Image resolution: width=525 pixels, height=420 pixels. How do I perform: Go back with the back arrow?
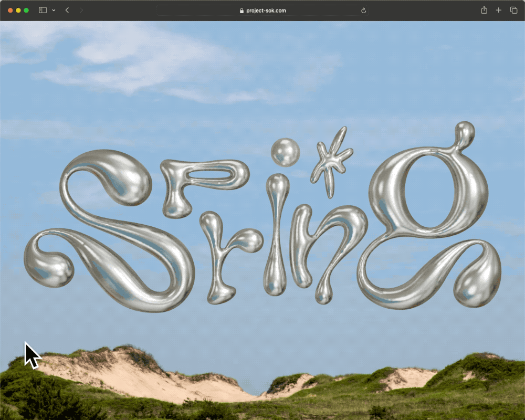point(67,10)
